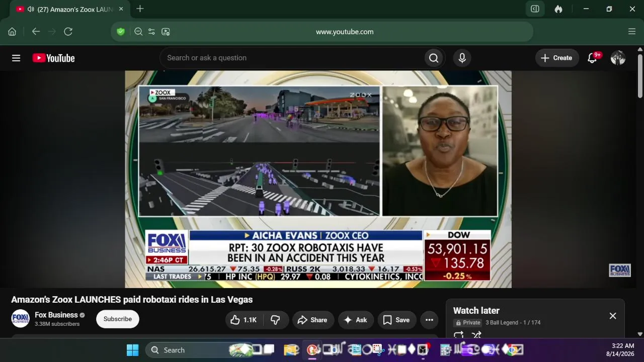Click the page scrollbar up arrow

(640, 49)
